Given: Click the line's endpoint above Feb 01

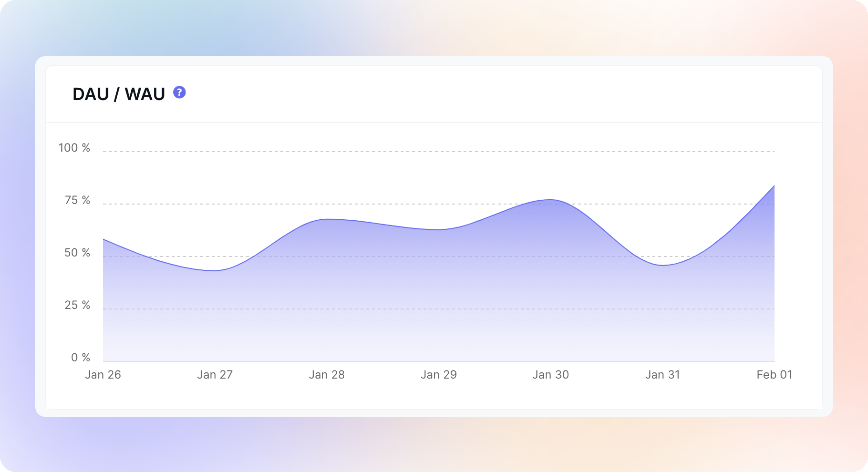Looking at the screenshot, I should click(774, 186).
